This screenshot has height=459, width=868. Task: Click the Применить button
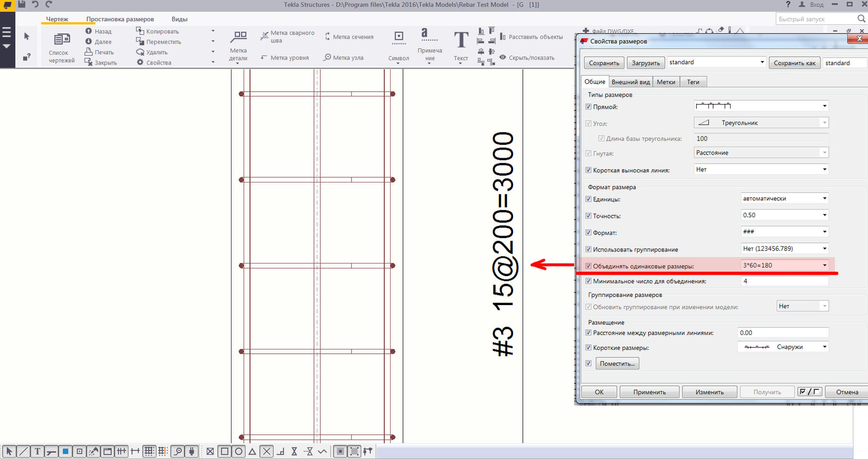point(649,392)
